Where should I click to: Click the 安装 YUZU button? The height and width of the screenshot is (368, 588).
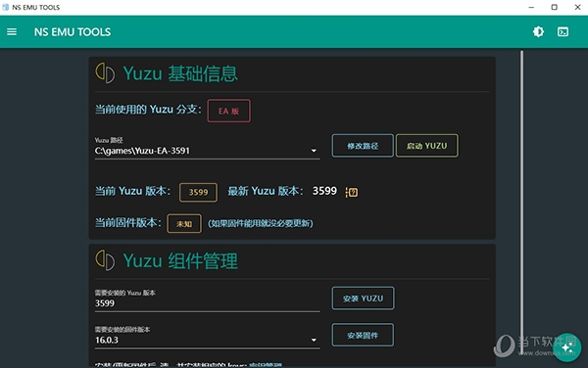pyautogui.click(x=363, y=299)
